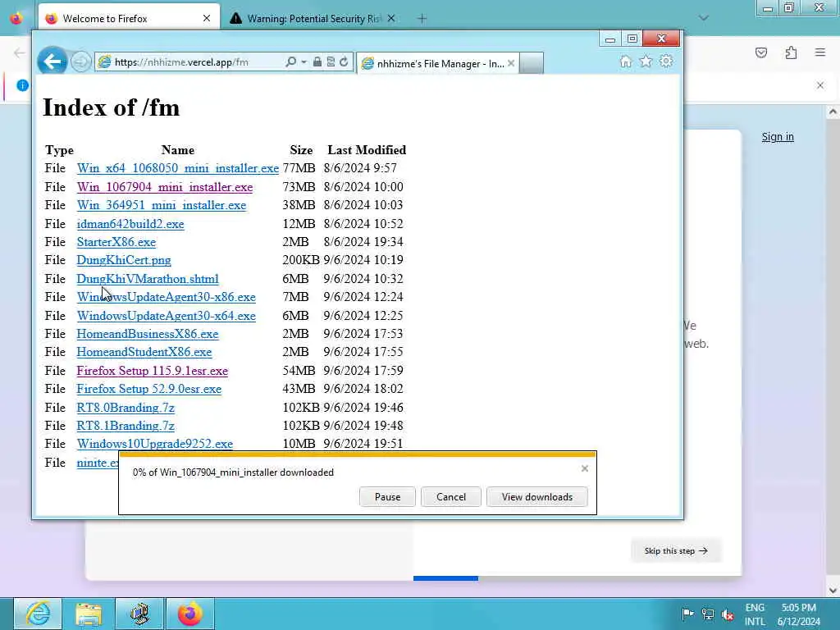The height and width of the screenshot is (630, 840).
Task: Click Skip this step button
Action: click(676, 550)
